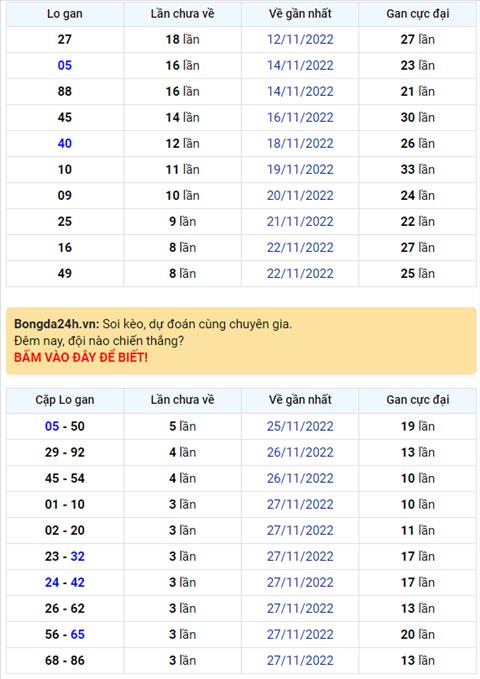
Task: Select the pair 23 - 32
Action: pos(65,556)
